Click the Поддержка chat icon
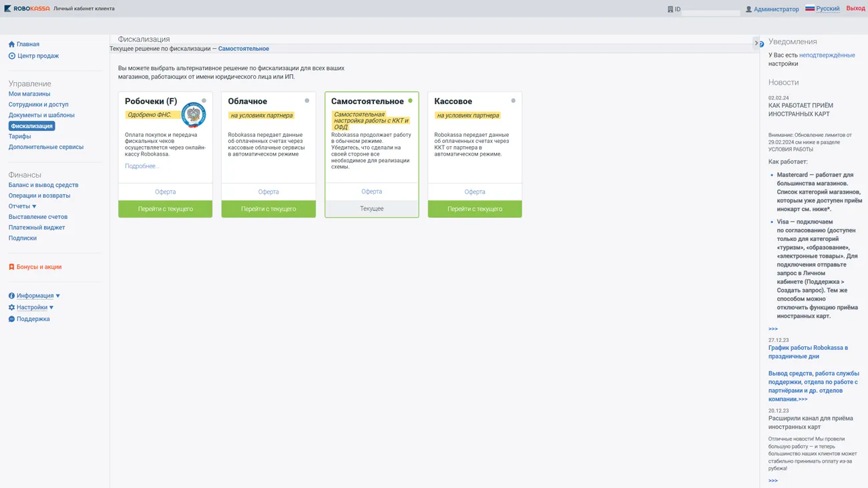This screenshot has height=488, width=868. pos(11,319)
